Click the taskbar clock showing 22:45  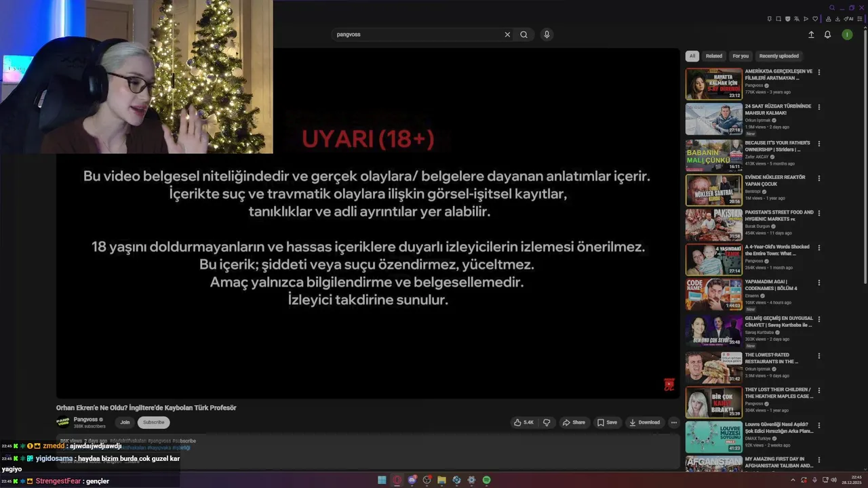pos(852,480)
